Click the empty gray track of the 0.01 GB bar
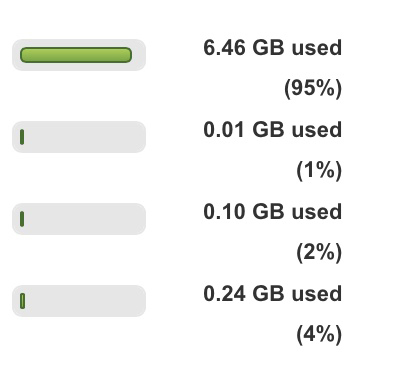This screenshot has height=387, width=395. click(x=85, y=137)
